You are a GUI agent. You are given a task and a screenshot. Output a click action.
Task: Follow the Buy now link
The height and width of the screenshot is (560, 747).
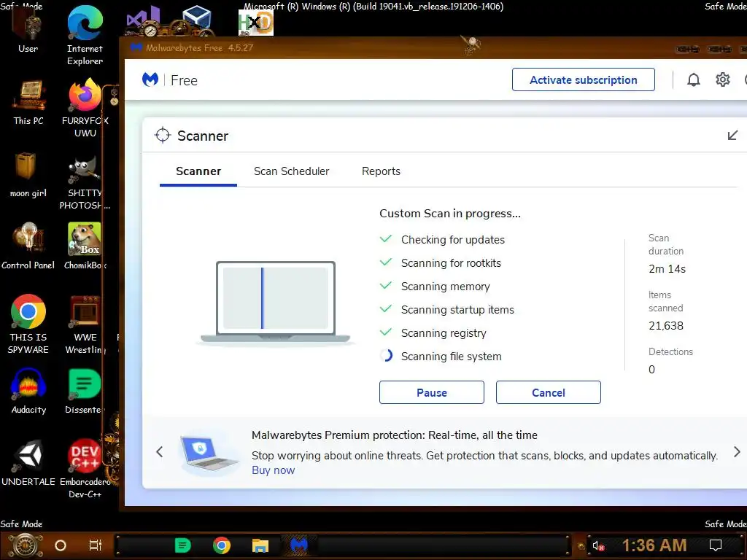tap(273, 470)
